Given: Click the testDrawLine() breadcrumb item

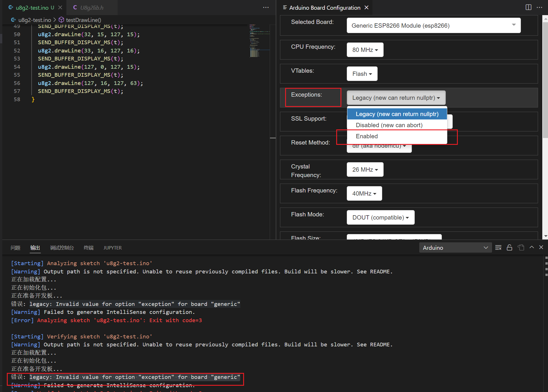Looking at the screenshot, I should pos(83,20).
